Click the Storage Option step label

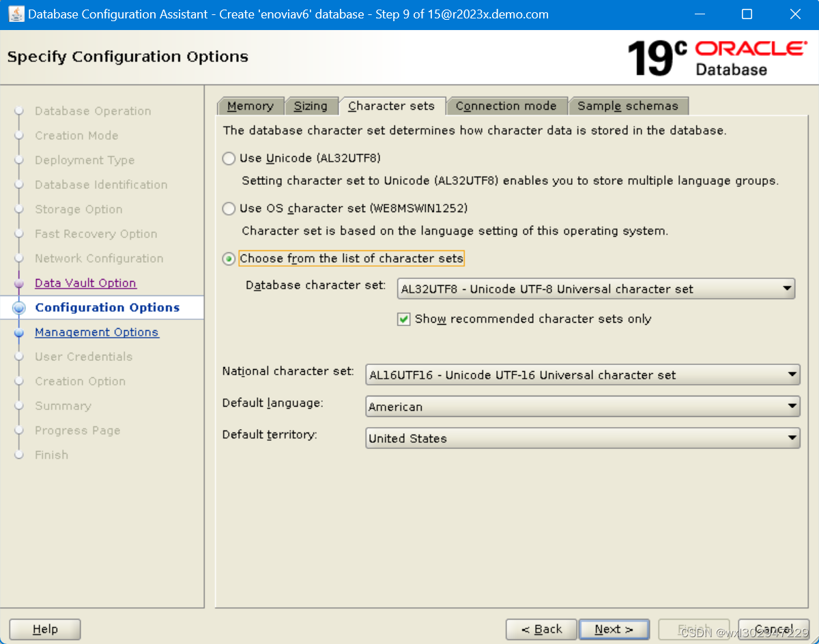coord(78,209)
